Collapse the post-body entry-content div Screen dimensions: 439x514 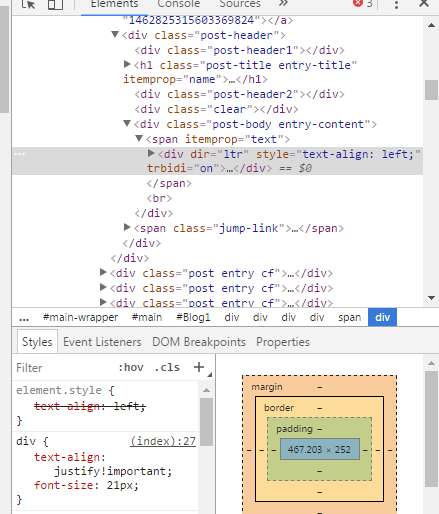tap(127, 124)
